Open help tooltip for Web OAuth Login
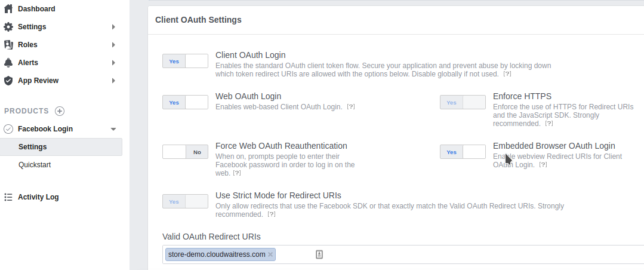Viewport: 644px width, 270px height. point(351,107)
